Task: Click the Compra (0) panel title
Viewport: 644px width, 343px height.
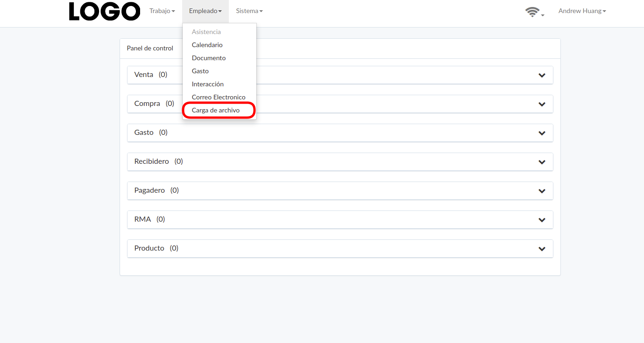Action: pyautogui.click(x=154, y=104)
